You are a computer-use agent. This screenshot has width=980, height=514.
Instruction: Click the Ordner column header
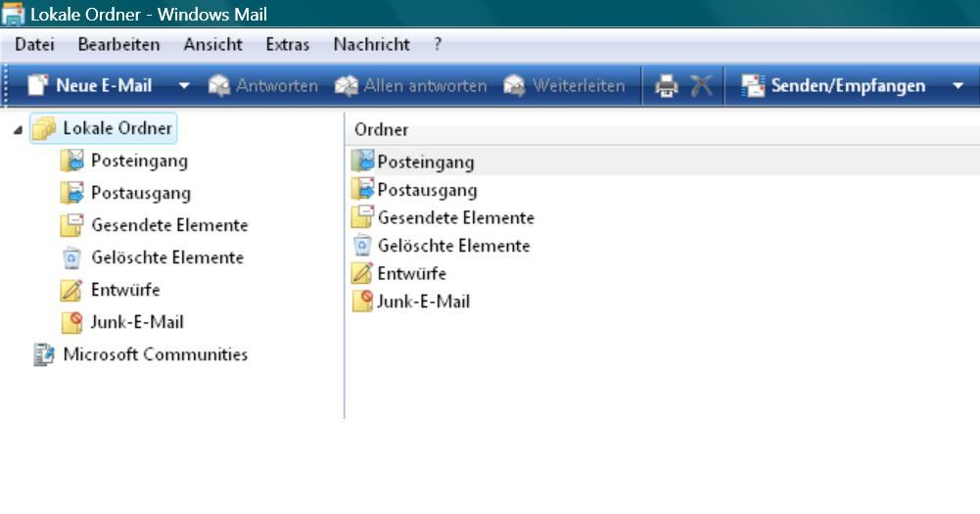tap(662, 129)
